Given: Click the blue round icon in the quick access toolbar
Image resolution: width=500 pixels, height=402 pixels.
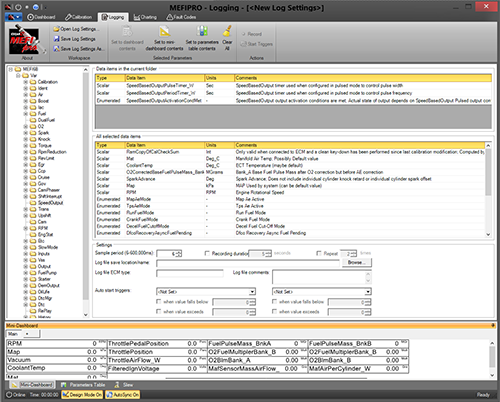Looking at the screenshot, I should pyautogui.click(x=36, y=7).
